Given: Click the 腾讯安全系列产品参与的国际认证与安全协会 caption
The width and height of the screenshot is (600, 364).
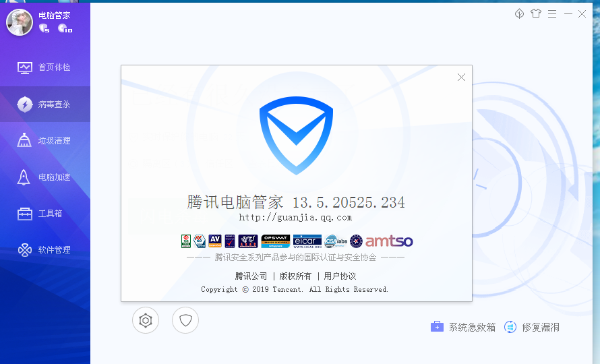Looking at the screenshot, I should pos(295,257).
